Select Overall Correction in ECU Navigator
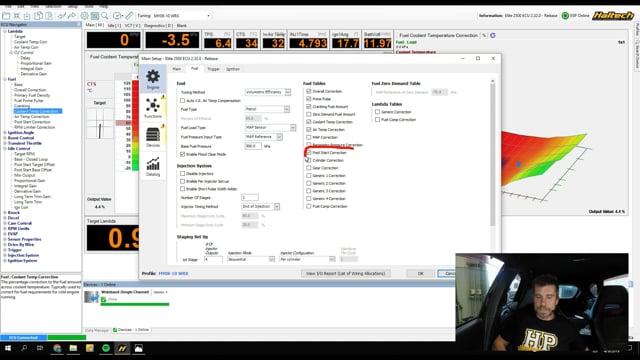 [30, 90]
